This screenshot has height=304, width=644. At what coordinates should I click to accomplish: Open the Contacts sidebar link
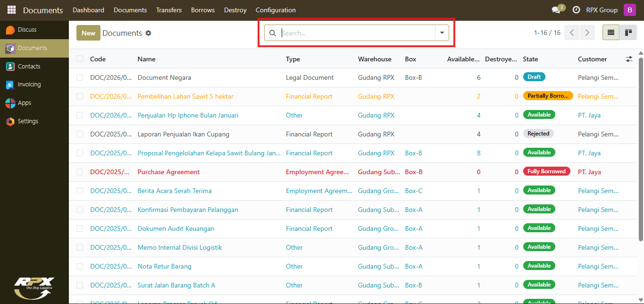pyautogui.click(x=34, y=67)
